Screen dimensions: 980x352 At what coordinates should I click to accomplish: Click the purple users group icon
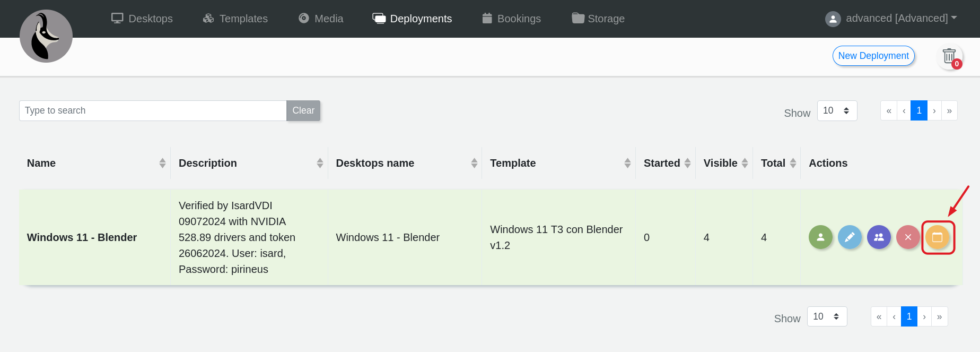[879, 237]
